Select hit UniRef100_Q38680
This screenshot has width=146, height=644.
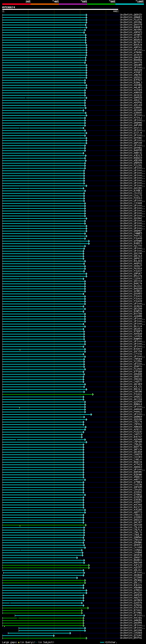[x=131, y=113]
